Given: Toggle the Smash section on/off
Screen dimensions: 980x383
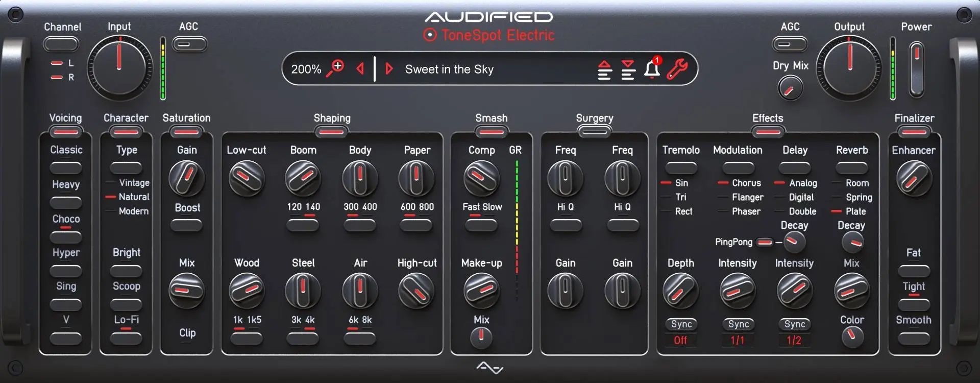Looking at the screenshot, I should coord(492,132).
